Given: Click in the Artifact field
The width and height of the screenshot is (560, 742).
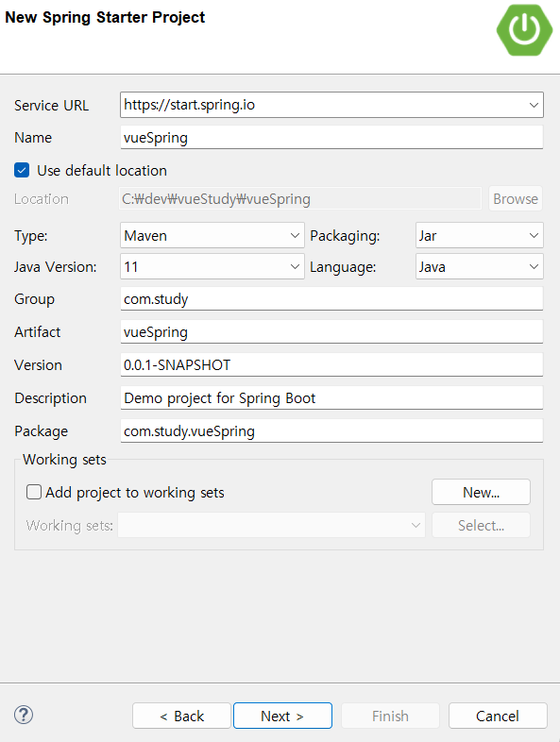Looking at the screenshot, I should point(331,331).
